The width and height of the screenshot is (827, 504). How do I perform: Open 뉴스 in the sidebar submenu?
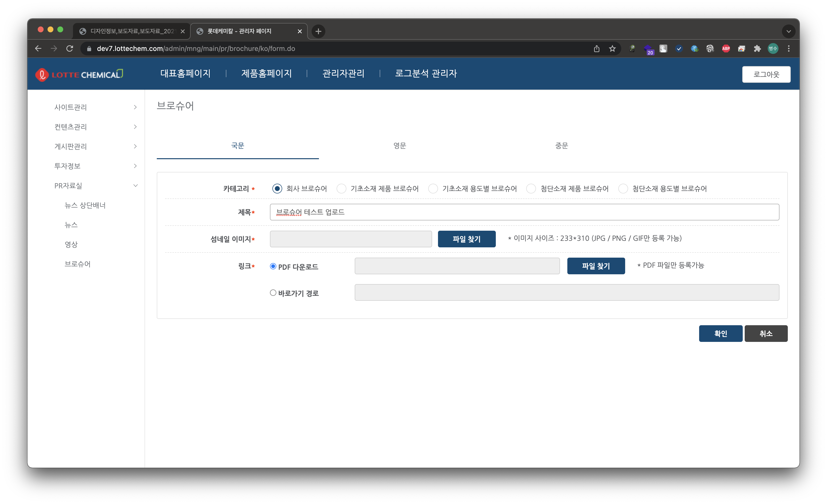(x=71, y=225)
